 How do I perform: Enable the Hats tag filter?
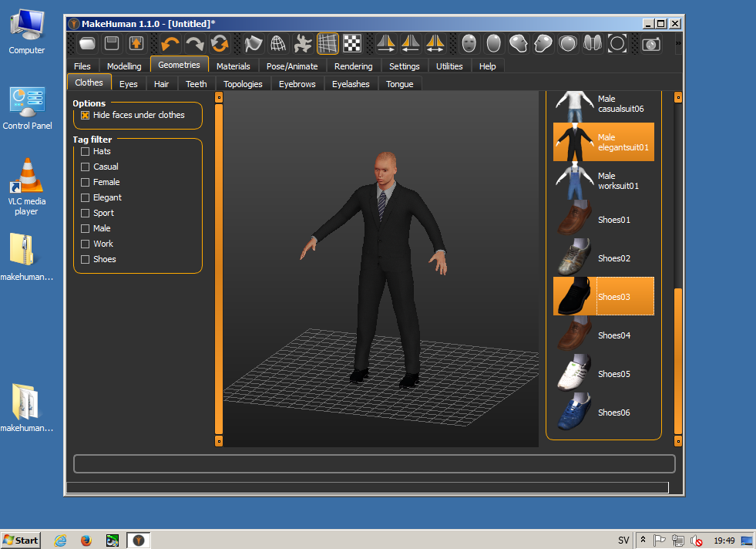(86, 151)
